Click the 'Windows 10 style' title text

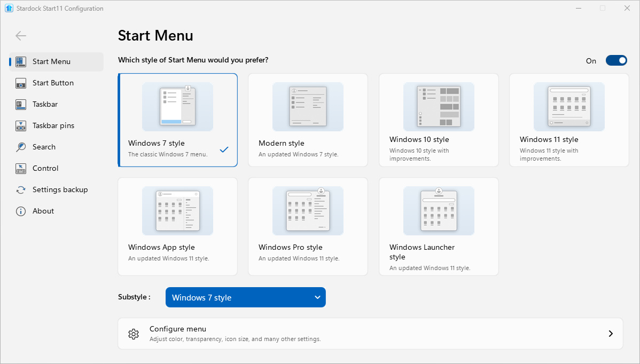tap(419, 139)
